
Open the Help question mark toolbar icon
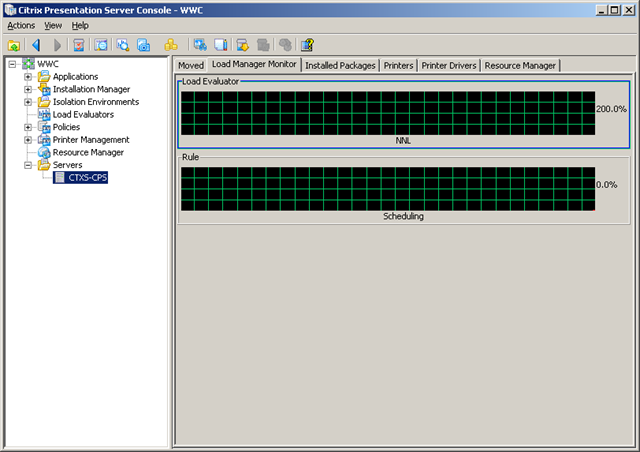[307, 45]
